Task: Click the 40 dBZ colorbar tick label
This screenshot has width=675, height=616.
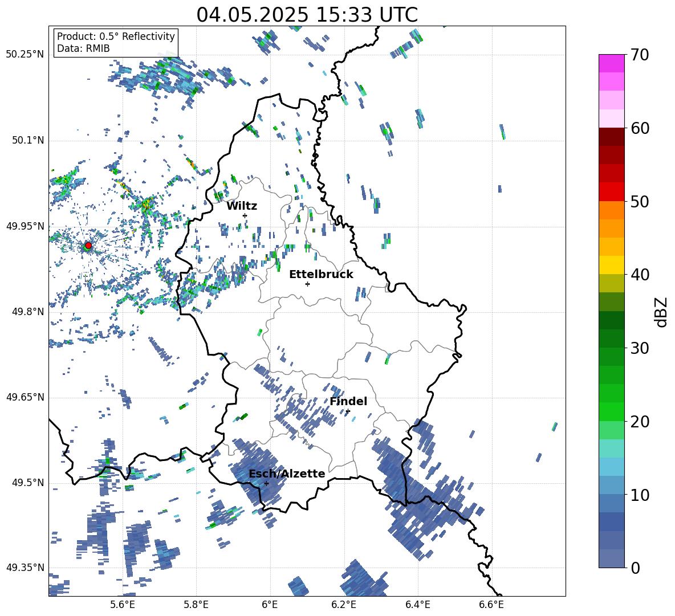Action: click(640, 275)
